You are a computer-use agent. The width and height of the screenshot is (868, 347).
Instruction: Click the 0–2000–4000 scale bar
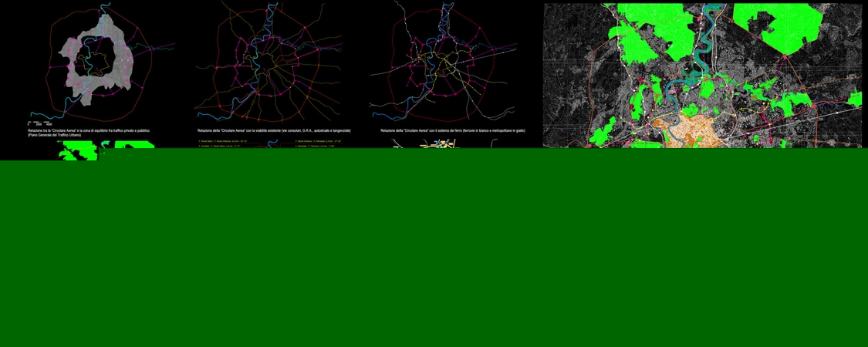40,123
